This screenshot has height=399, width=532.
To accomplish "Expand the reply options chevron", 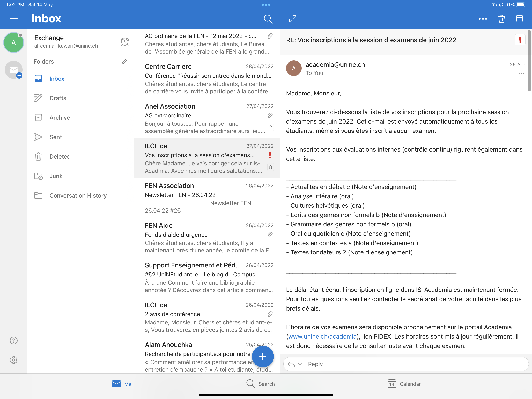I will [x=300, y=364].
